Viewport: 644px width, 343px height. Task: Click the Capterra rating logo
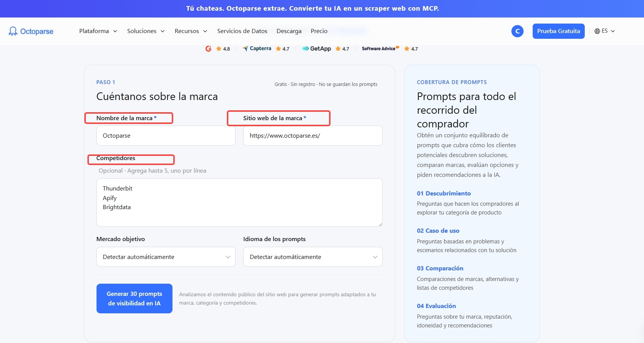click(x=257, y=49)
